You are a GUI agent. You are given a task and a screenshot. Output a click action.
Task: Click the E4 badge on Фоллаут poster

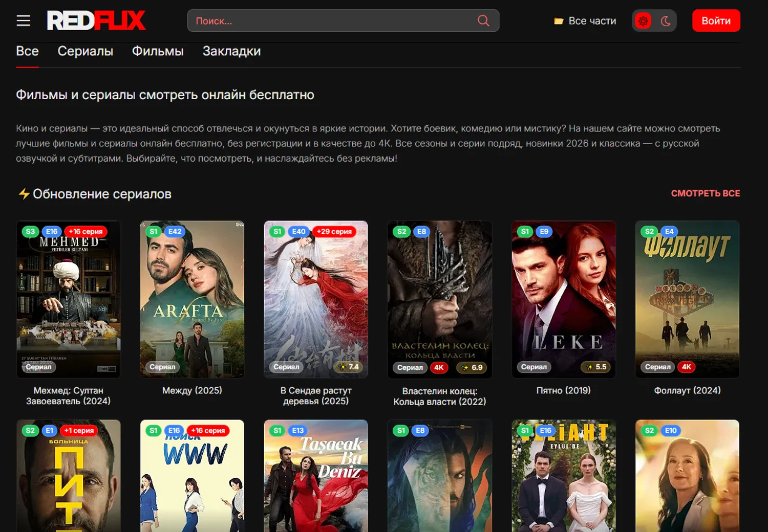click(x=669, y=231)
